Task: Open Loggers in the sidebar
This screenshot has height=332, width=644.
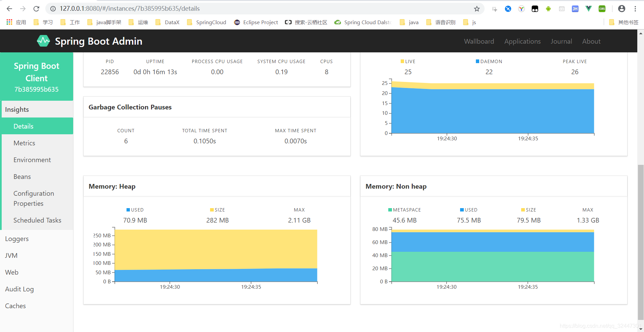Action: click(37, 239)
